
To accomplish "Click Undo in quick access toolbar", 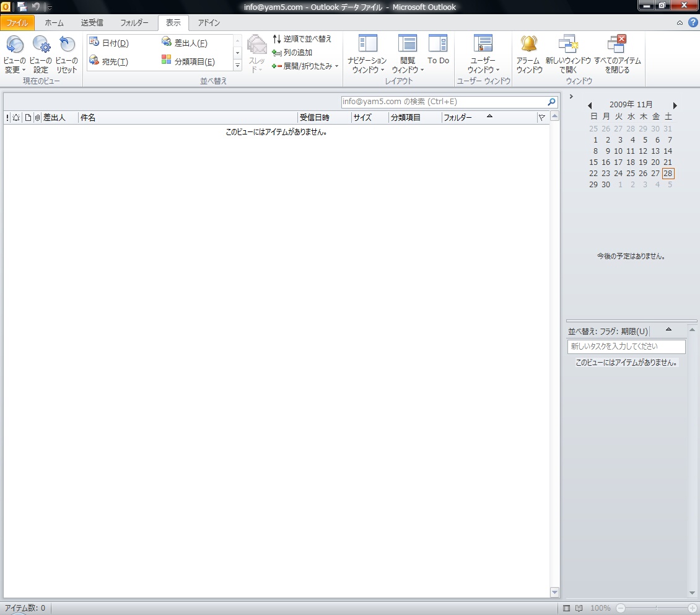I will (36, 7).
